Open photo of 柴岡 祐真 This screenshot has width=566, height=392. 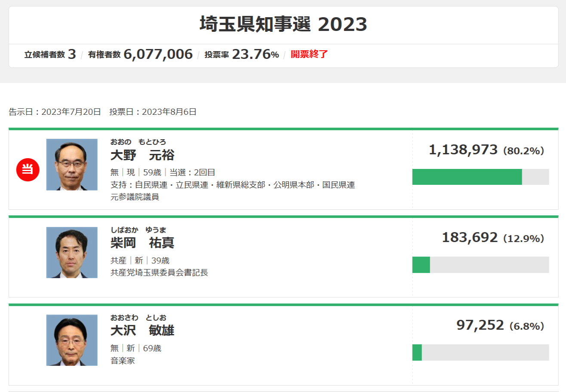pyautogui.click(x=72, y=252)
